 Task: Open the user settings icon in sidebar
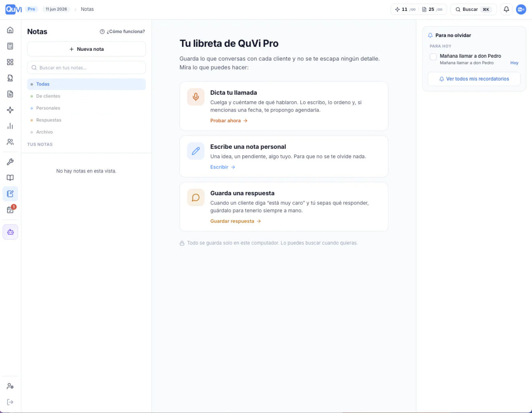pyautogui.click(x=10, y=386)
